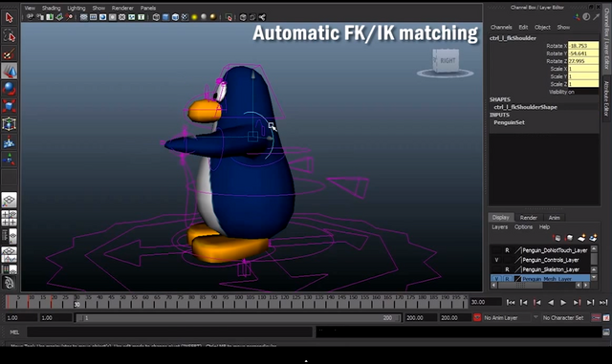Toggle X-Ray Joints icon
Screen dimensions: 612x364
coord(262,17)
